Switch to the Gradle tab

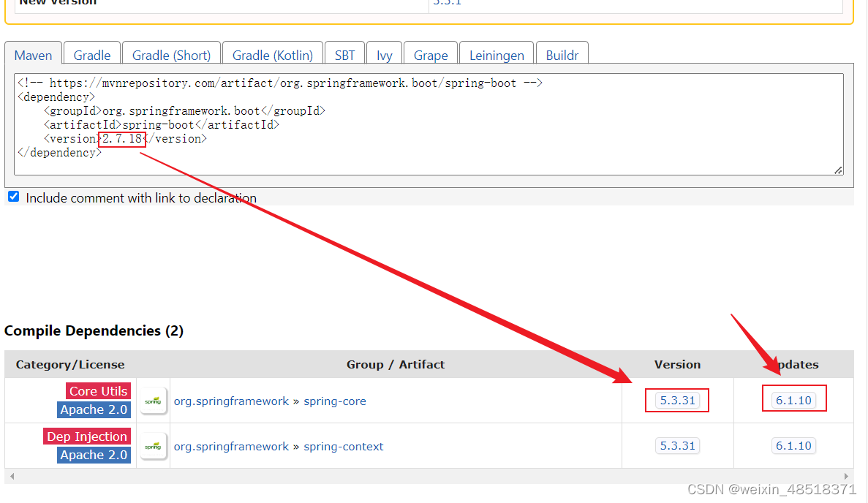(91, 54)
